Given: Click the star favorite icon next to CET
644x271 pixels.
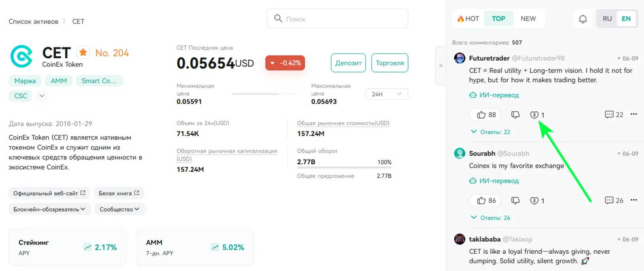Looking at the screenshot, I should coord(83,52).
